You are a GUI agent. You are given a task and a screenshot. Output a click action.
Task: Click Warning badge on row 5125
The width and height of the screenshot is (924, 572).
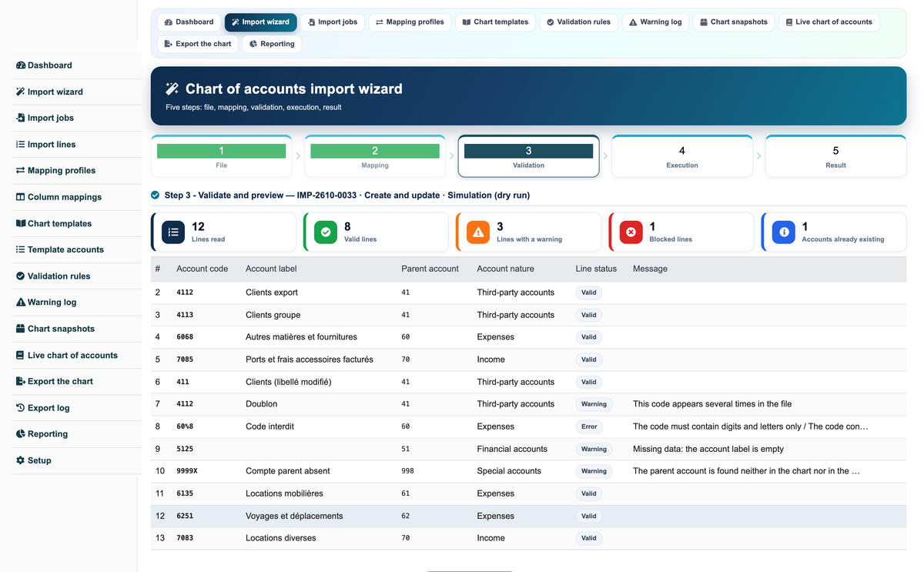[594, 449]
